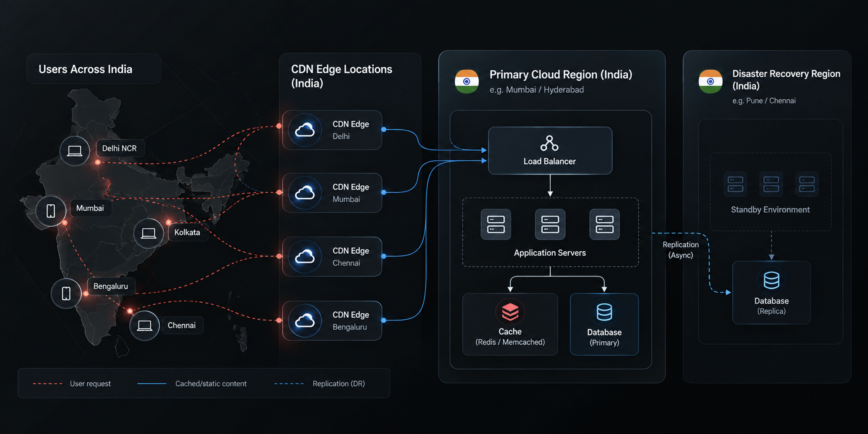Click the User request legend entry
868x434 pixels.
(x=90, y=383)
